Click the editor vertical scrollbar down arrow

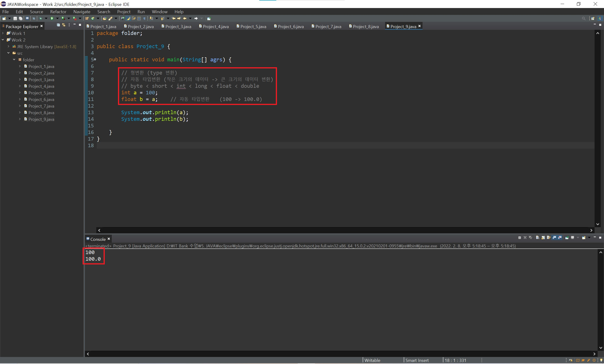tap(598, 224)
